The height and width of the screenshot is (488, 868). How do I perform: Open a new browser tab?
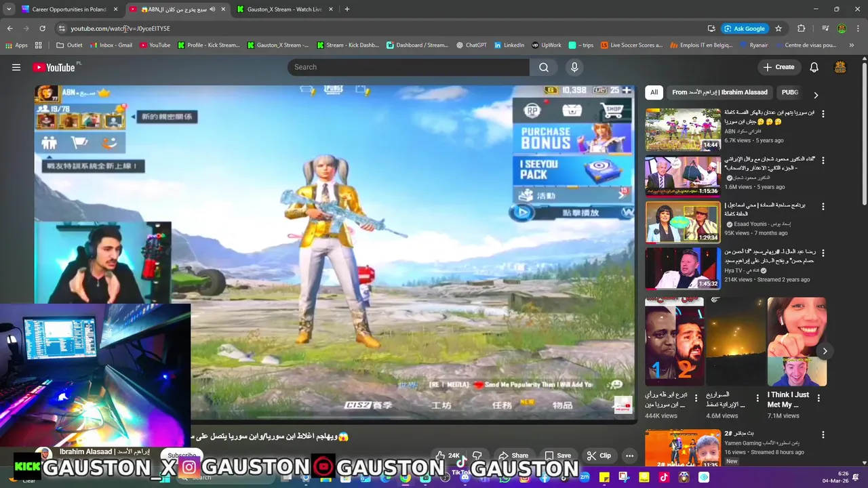point(347,9)
